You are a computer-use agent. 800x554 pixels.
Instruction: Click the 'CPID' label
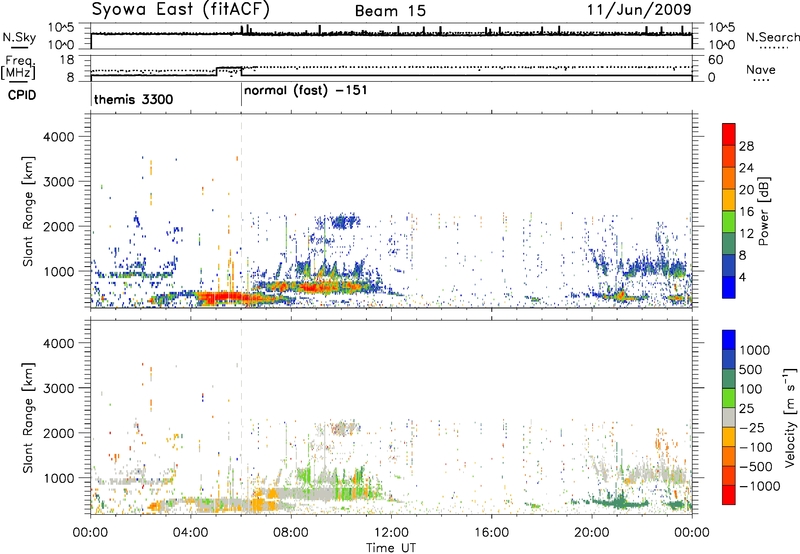(x=22, y=95)
